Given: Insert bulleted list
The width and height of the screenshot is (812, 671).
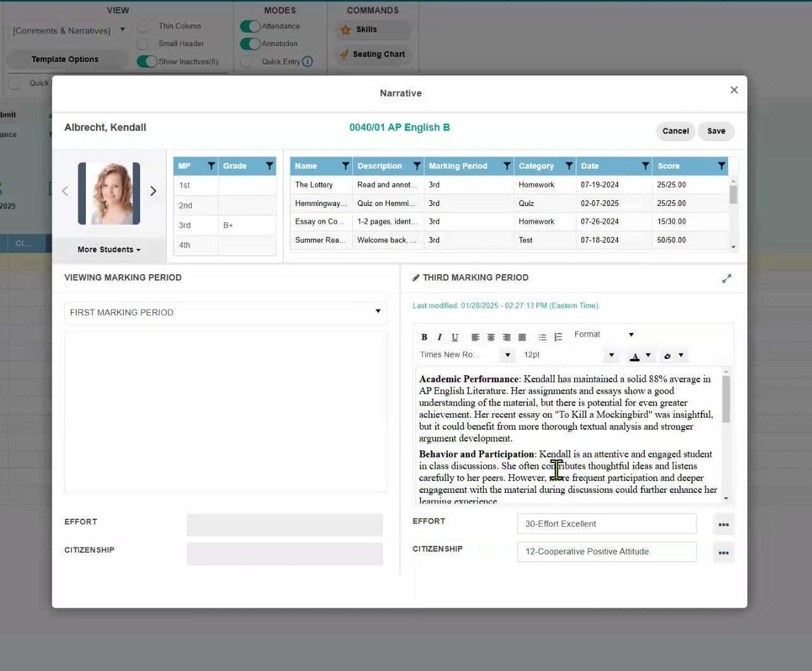Looking at the screenshot, I should point(542,337).
